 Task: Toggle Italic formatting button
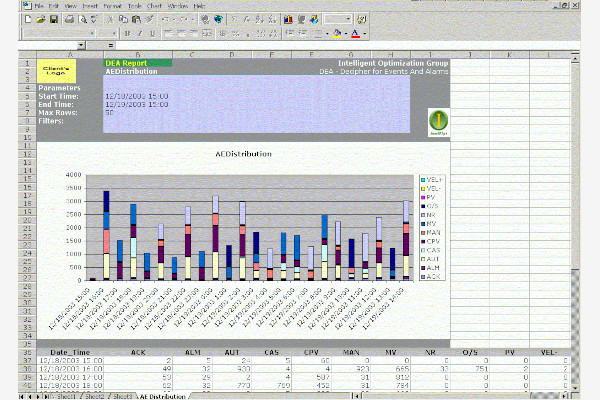click(140, 33)
